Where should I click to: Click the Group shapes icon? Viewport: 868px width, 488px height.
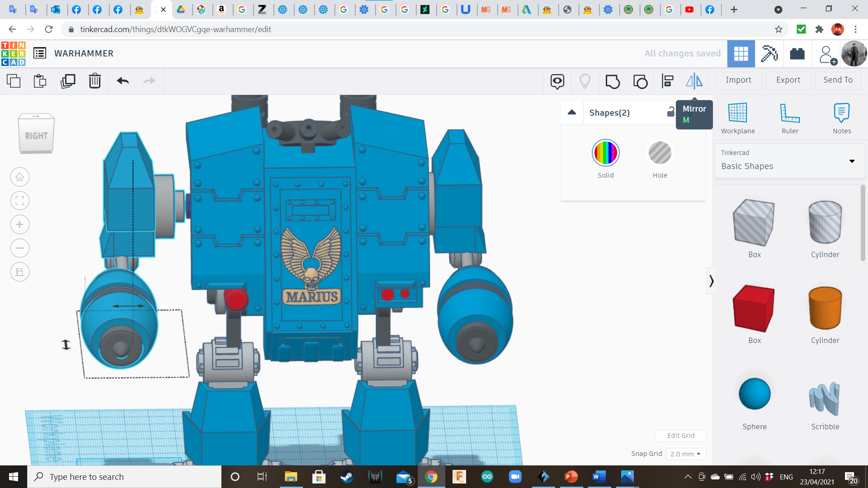(613, 81)
